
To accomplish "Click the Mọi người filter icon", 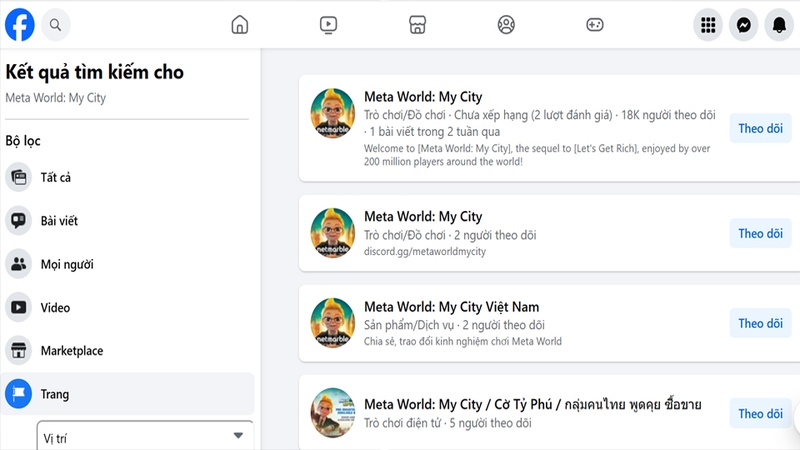I will pyautogui.click(x=18, y=264).
